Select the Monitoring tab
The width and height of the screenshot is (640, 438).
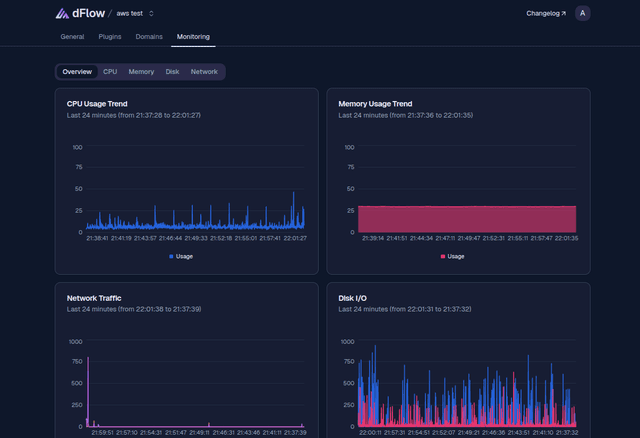[194, 37]
